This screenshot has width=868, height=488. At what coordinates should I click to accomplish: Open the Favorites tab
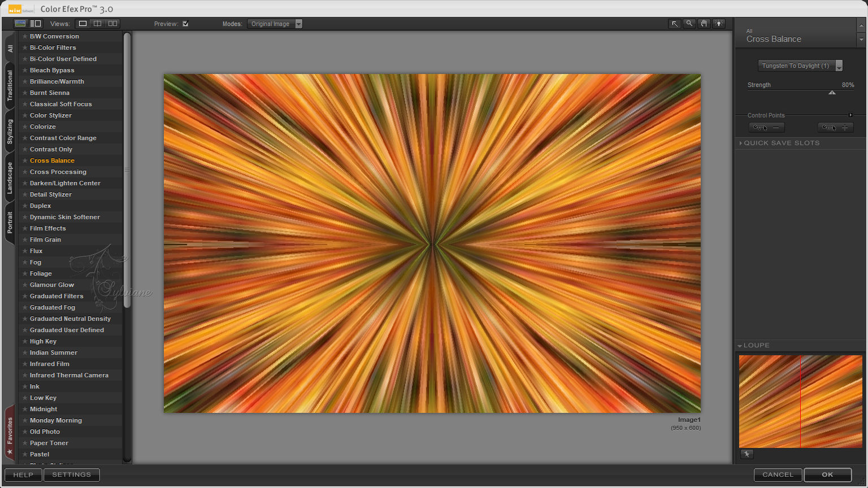click(x=10, y=434)
